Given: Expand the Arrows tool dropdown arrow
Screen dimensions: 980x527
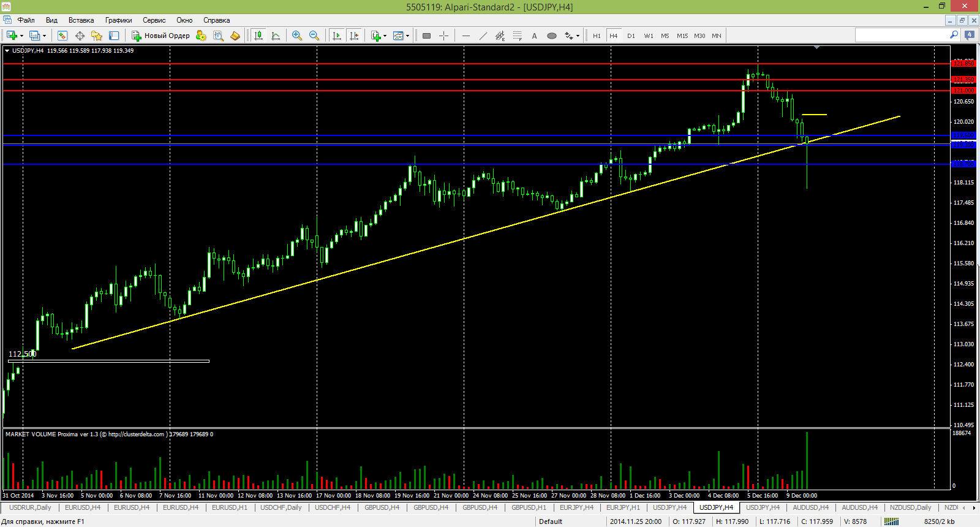Looking at the screenshot, I should coord(578,36).
